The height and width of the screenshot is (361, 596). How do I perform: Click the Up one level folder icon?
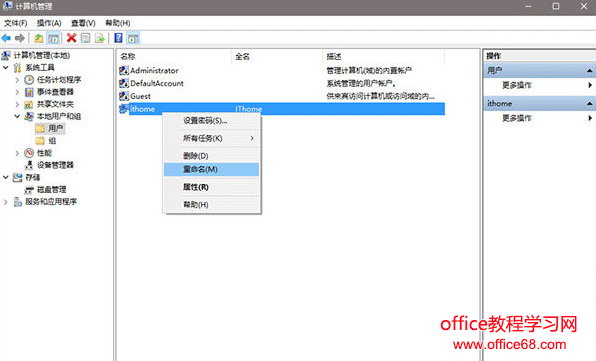click(39, 38)
